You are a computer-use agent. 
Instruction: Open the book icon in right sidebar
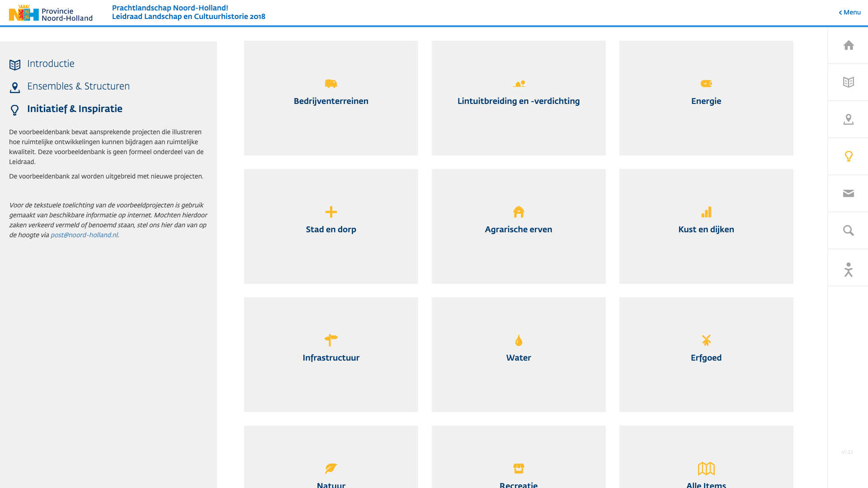click(849, 82)
